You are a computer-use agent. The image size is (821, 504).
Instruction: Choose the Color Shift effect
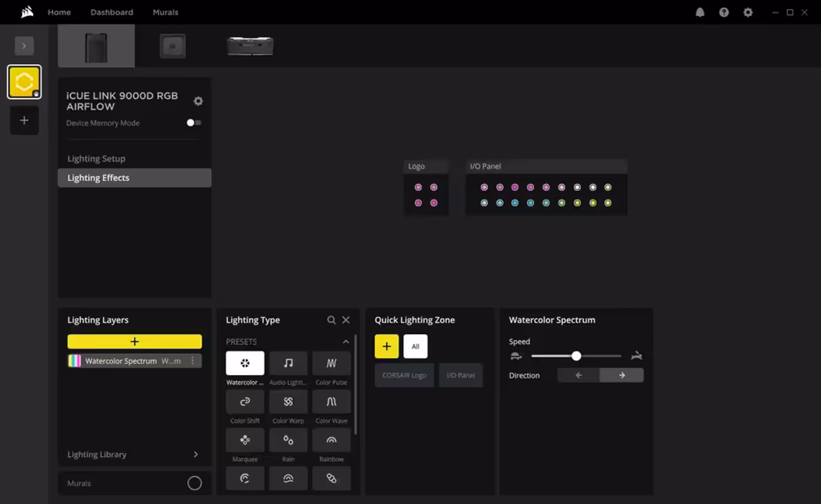[245, 401]
